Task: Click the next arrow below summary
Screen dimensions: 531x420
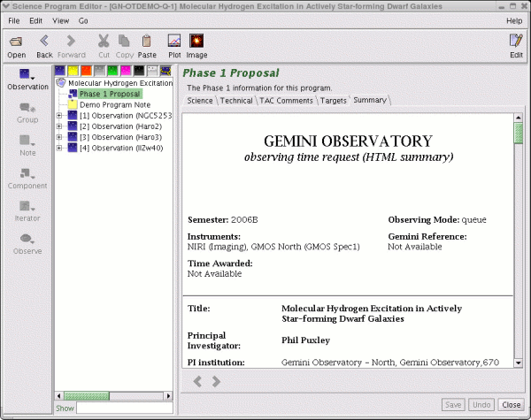Action: tap(216, 381)
